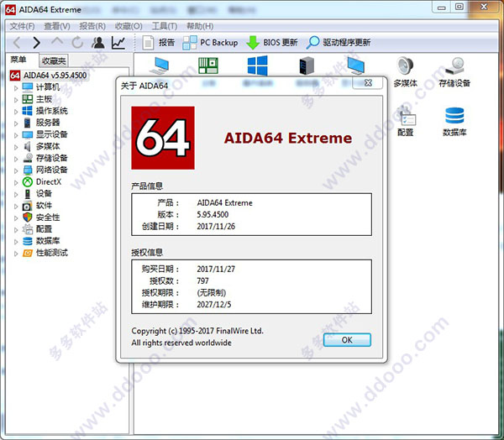Open large Windows logo icon in main pane
This screenshot has width=504, height=440.
tap(258, 65)
